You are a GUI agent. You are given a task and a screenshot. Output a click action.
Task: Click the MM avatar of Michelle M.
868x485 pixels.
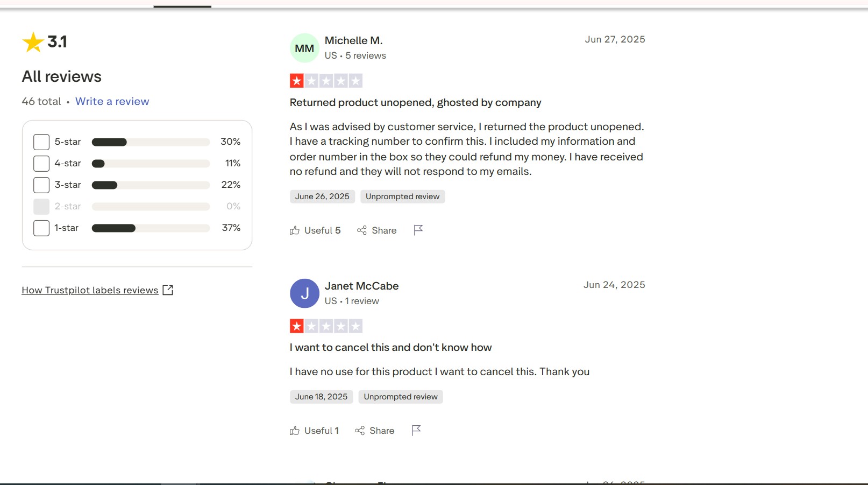point(304,48)
